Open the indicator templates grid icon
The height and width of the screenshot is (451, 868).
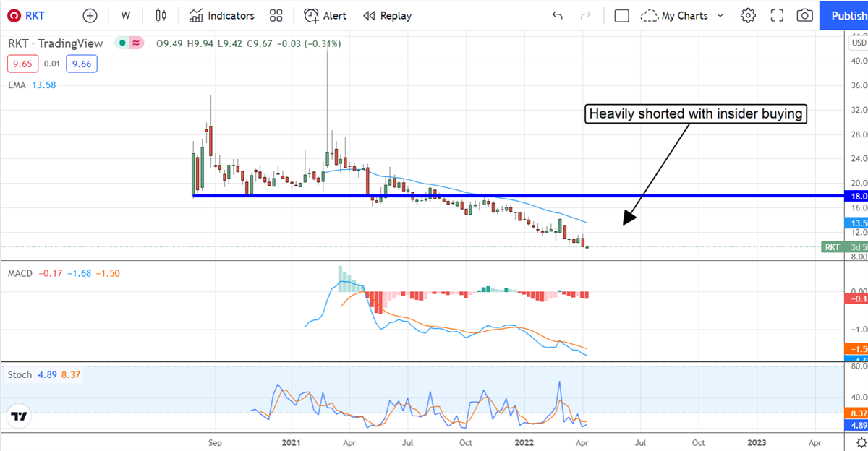tap(276, 15)
